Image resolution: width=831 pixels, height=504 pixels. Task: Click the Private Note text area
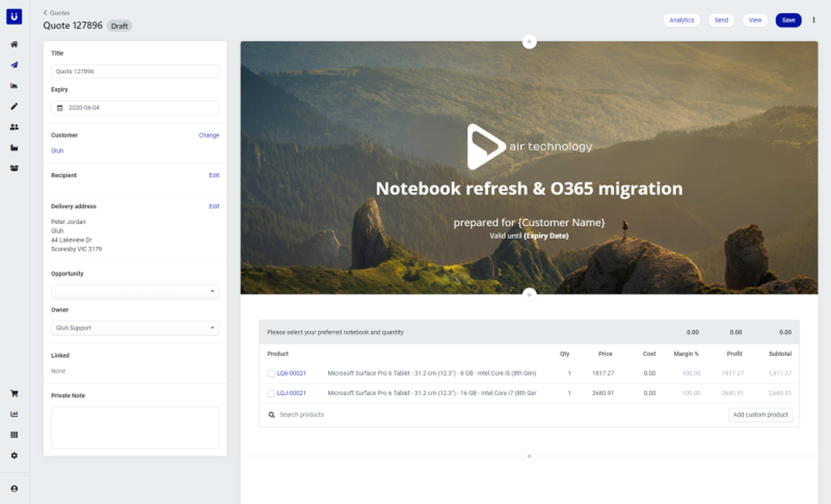pos(135,428)
